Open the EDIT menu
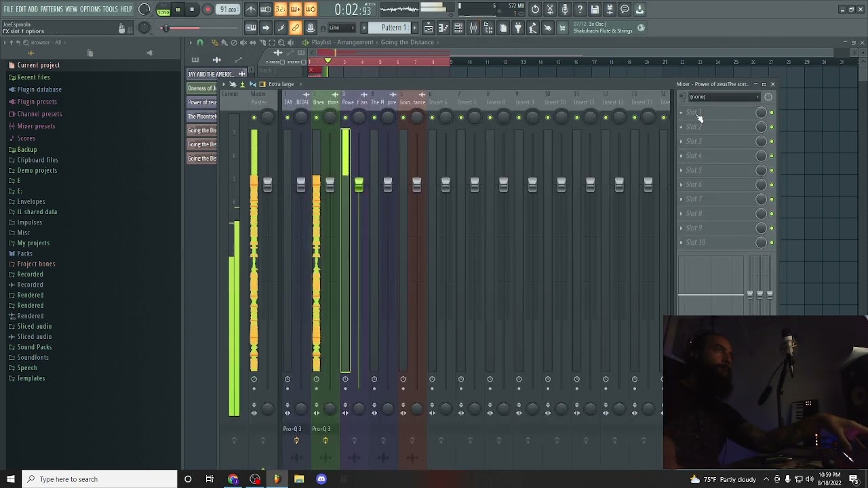 21,9
